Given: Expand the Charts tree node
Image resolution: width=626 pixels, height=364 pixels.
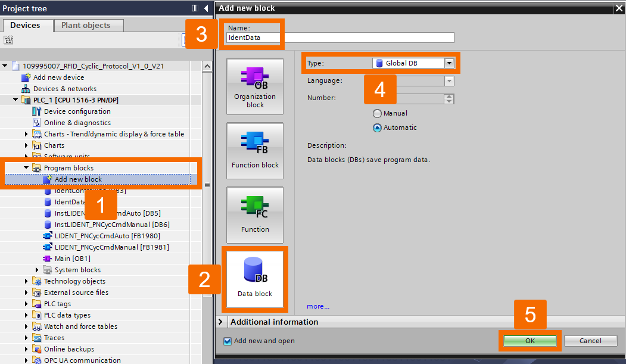Looking at the screenshot, I should (x=26, y=145).
